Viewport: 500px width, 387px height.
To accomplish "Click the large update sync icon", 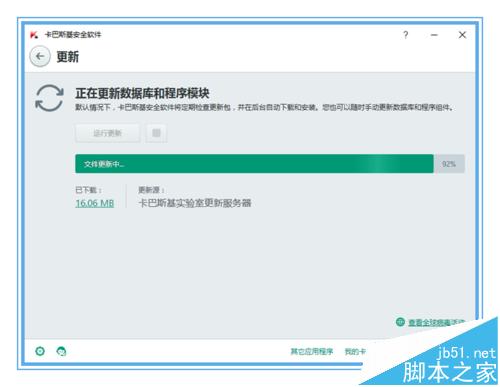I will [49, 98].
